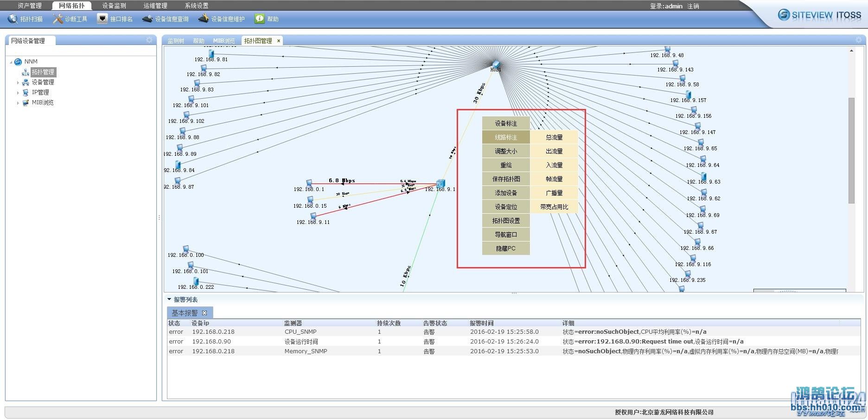Viewport: 868px width, 420px height.
Task: Select 出流量 submenu option
Action: coord(554,151)
